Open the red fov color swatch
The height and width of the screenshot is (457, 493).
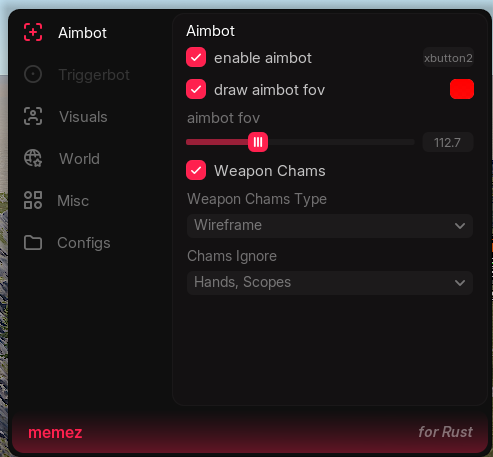pos(462,89)
